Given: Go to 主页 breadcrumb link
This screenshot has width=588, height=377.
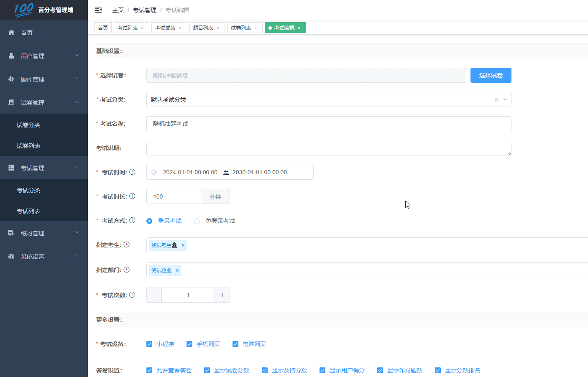Looking at the screenshot, I should pos(118,10).
